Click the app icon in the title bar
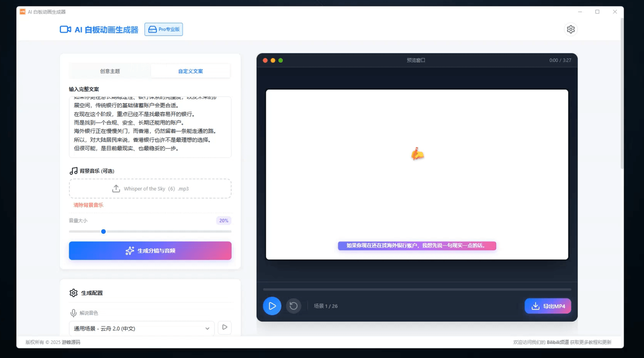 pyautogui.click(x=22, y=12)
